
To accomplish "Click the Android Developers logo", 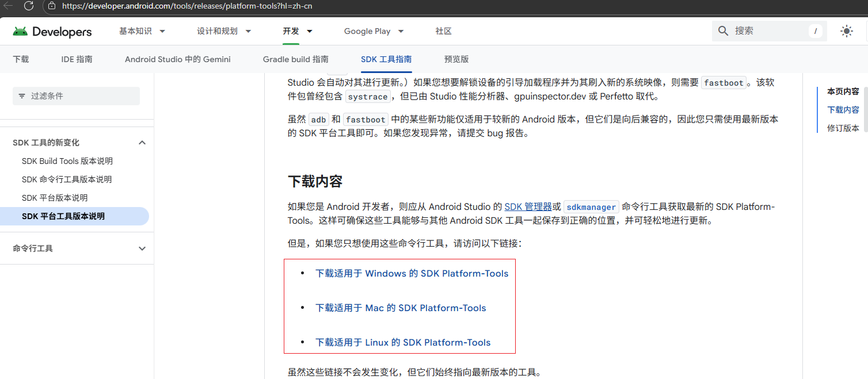I will pos(52,32).
